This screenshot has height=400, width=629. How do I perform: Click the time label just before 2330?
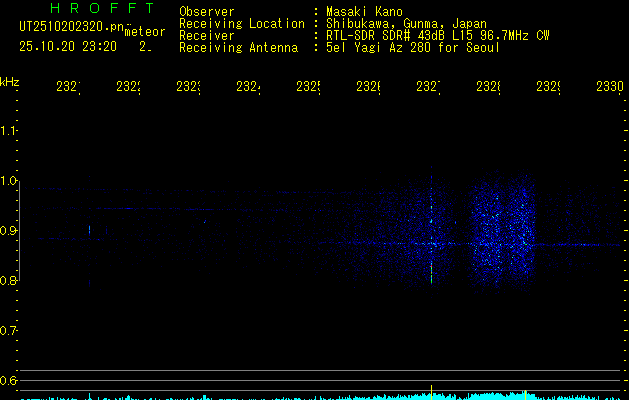548,87
